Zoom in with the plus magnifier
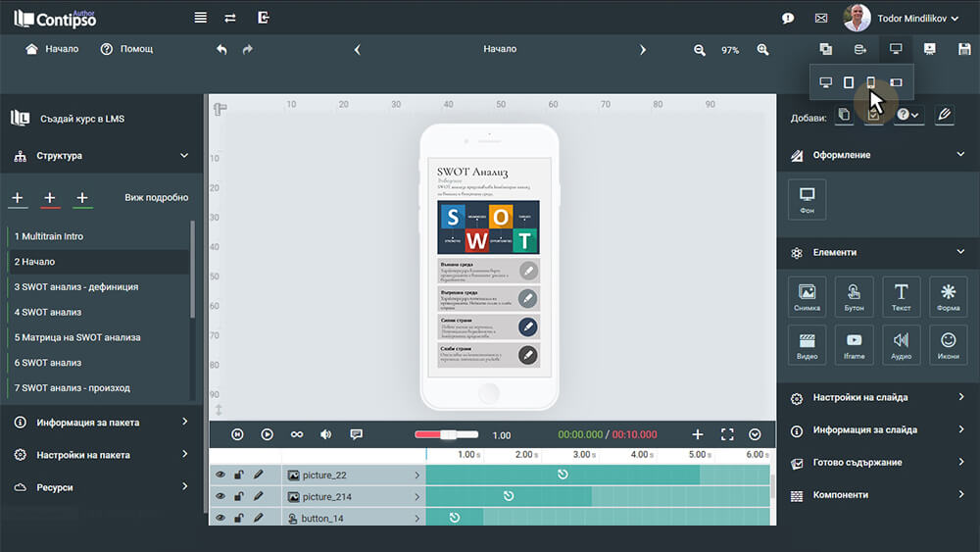This screenshot has width=980, height=552. coord(762,49)
